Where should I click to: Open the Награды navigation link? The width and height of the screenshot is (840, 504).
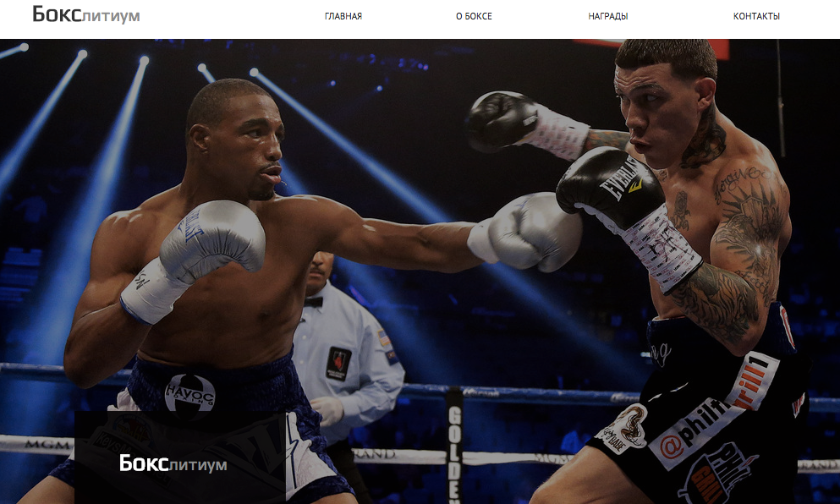pyautogui.click(x=608, y=17)
